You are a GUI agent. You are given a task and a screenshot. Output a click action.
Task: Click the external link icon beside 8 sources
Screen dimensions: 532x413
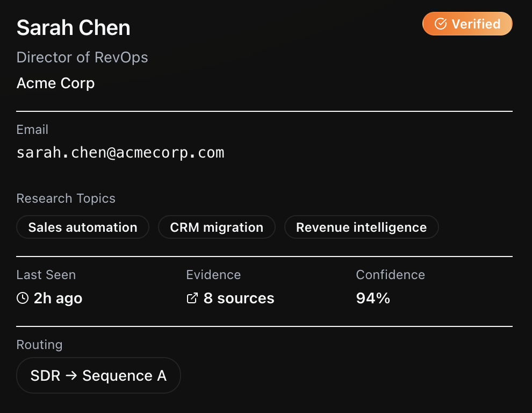(192, 298)
